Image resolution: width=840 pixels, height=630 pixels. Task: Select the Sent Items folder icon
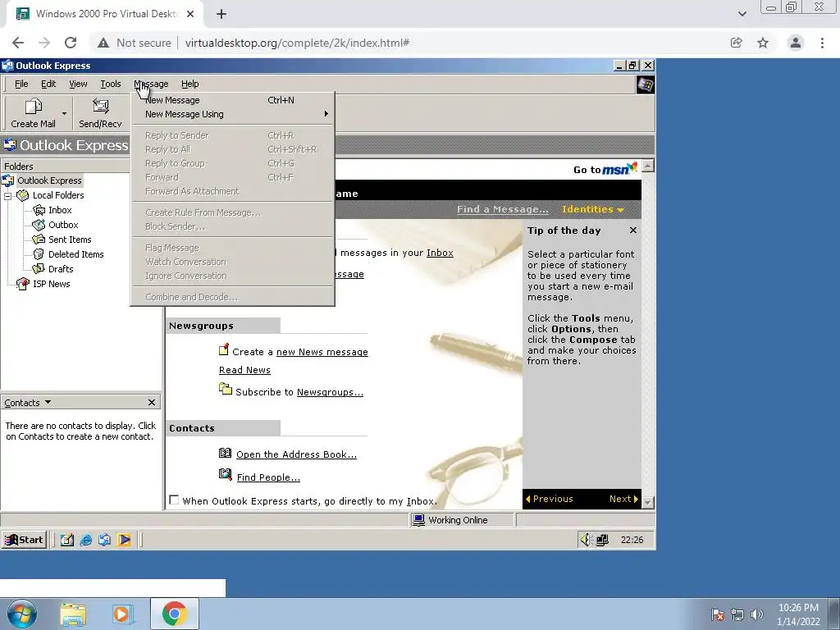click(39, 240)
